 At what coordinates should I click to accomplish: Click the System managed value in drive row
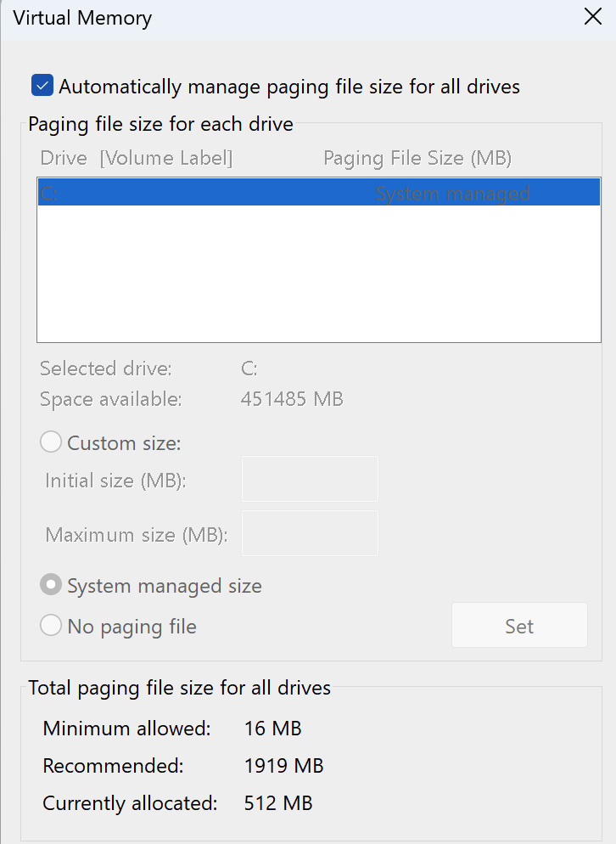452,194
